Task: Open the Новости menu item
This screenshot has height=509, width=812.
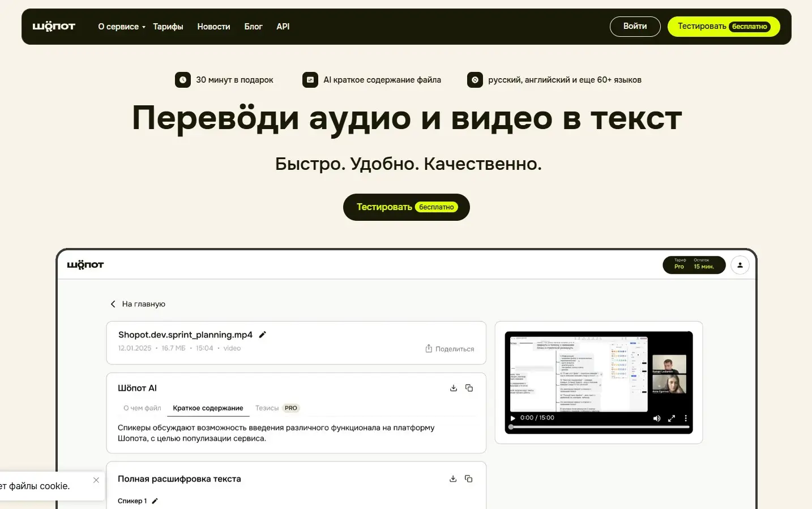Action: 213,27
